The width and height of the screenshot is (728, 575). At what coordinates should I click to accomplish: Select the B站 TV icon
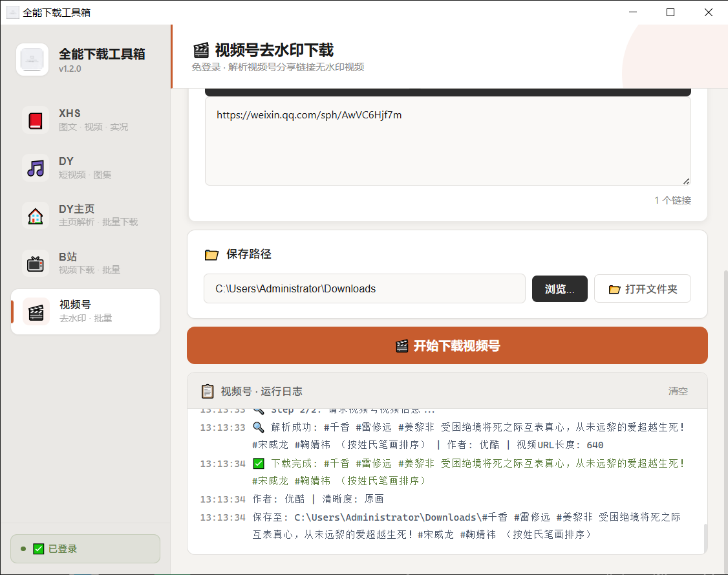point(36,263)
